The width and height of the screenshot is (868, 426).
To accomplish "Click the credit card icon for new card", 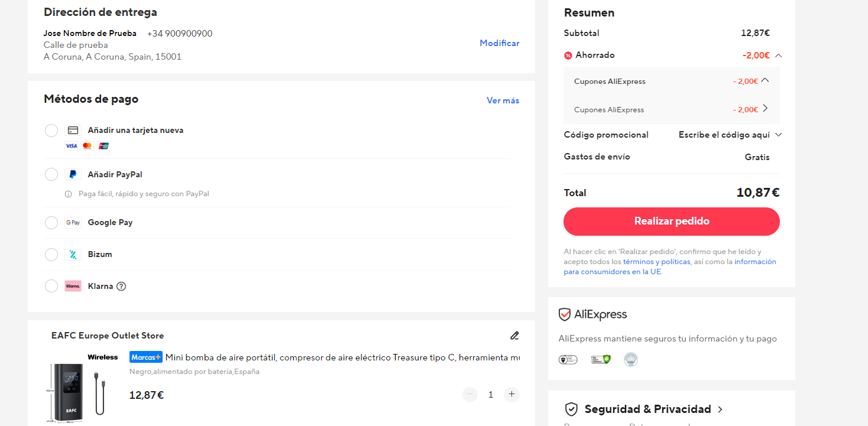I will point(73,131).
